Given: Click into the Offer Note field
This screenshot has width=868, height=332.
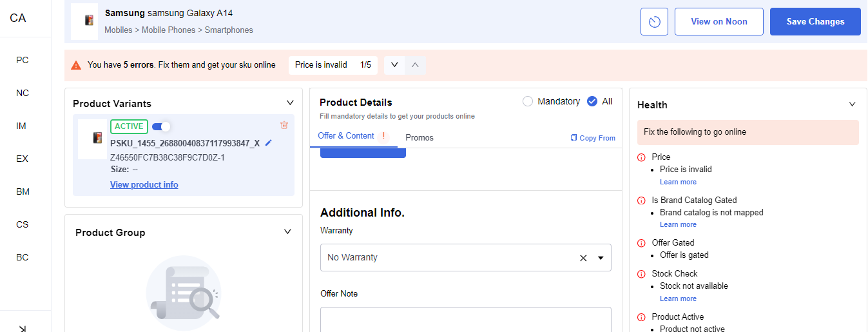Looking at the screenshot, I should click(465, 319).
